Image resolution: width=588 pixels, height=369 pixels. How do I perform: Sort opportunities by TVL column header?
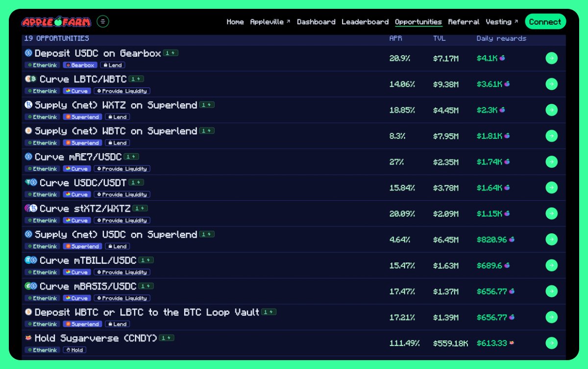point(439,38)
